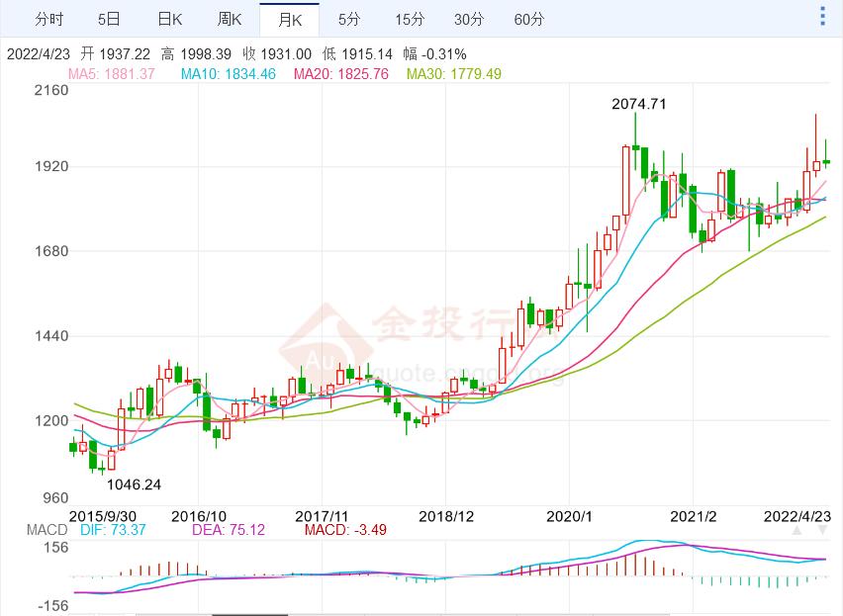Click the down triangle beside MACD panel
843x616 pixels.
822,531
